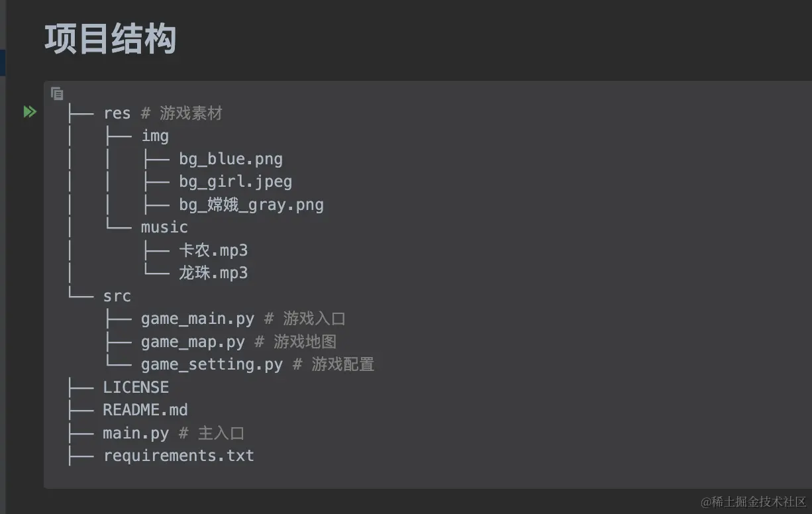Image resolution: width=812 pixels, height=514 pixels.
Task: Click game_main.py file name
Action: click(x=197, y=319)
